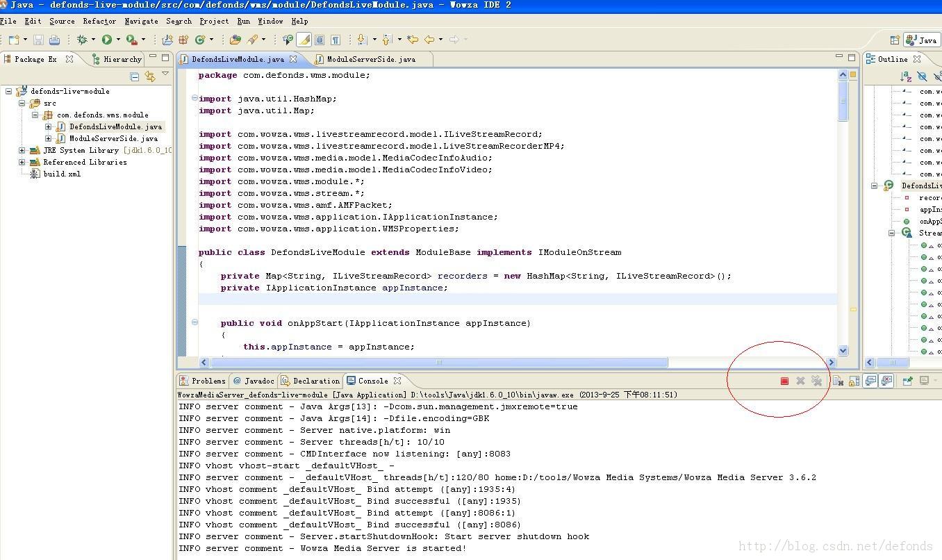Expand the JRE System Library node

pos(22,150)
